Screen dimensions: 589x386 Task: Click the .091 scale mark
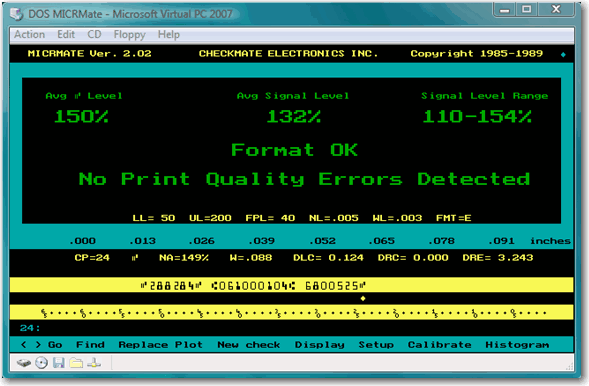(x=501, y=241)
